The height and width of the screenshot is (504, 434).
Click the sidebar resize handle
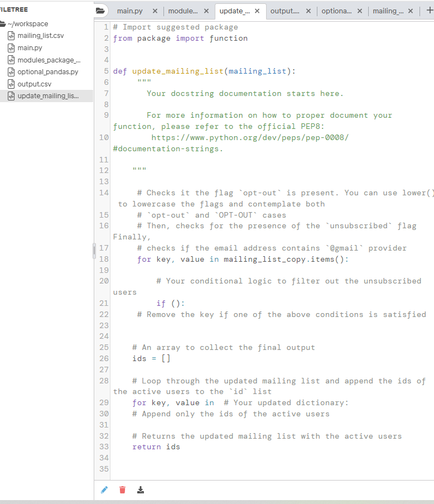point(94,251)
